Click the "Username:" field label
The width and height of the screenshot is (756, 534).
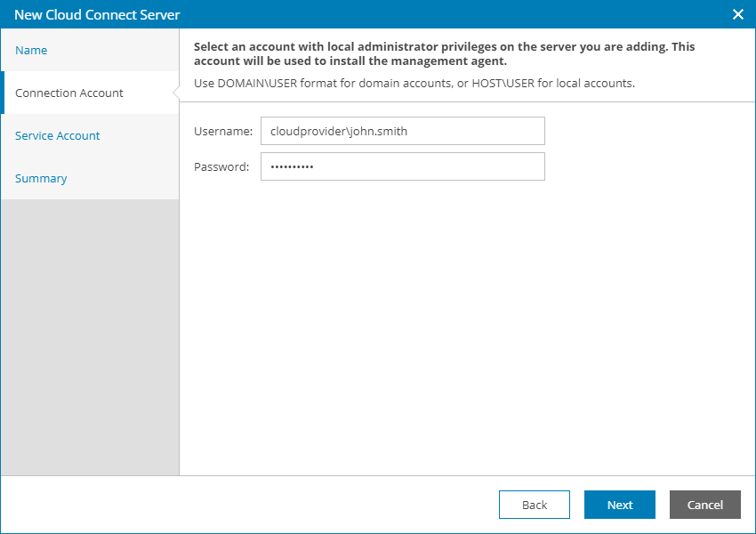coord(223,131)
